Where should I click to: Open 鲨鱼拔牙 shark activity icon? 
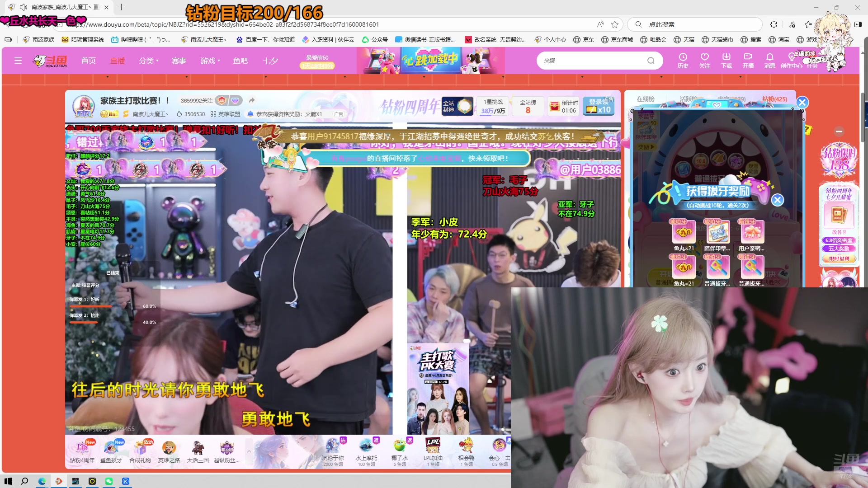pos(111,451)
